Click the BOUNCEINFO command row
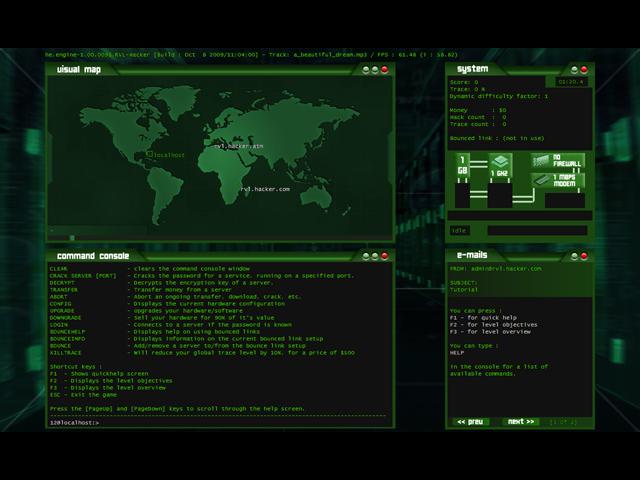Image resolution: width=640 pixels, height=480 pixels. click(x=187, y=338)
